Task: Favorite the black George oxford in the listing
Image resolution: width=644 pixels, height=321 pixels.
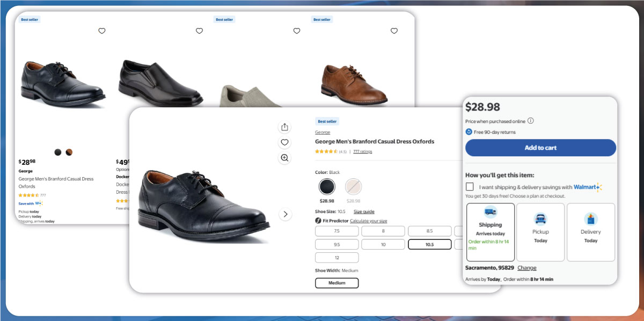Action: click(x=102, y=31)
